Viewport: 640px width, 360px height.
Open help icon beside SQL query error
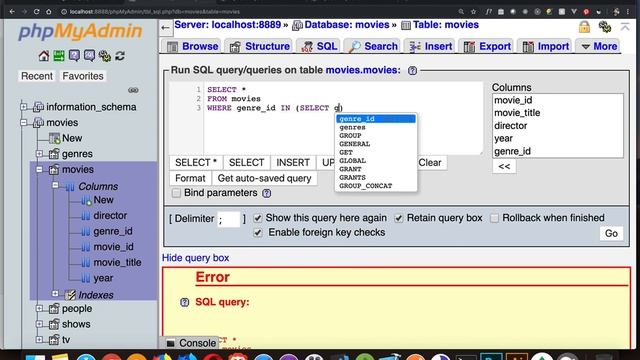(x=184, y=302)
